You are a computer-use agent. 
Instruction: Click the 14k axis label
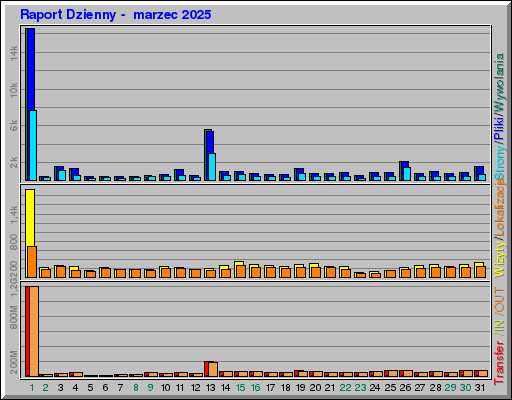(13, 53)
